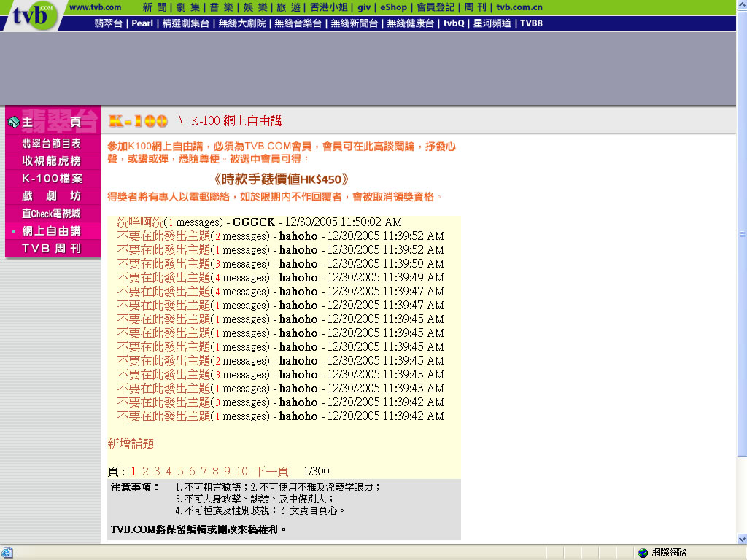
Task: Open thread 洗咩啊洗 by GGGCK
Action: tap(140, 222)
